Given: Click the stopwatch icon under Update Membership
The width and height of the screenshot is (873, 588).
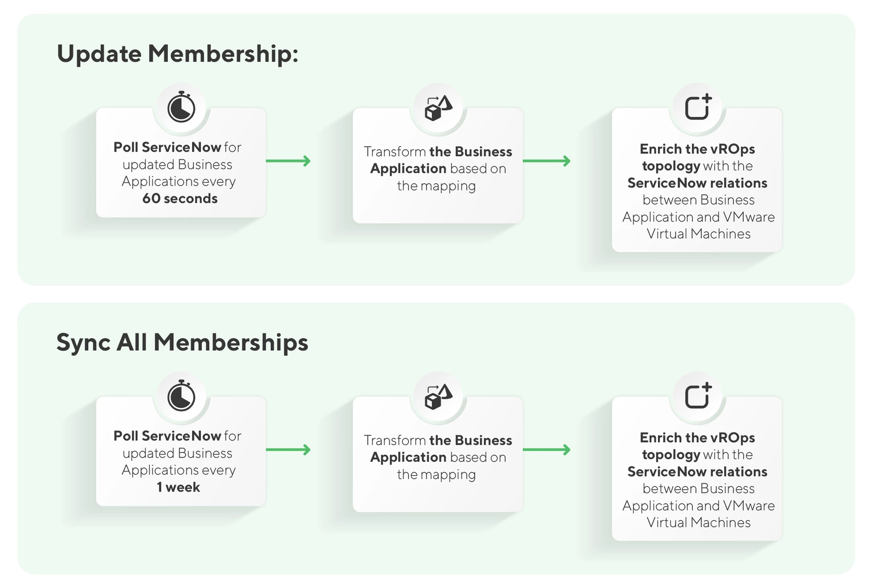Looking at the screenshot, I should (x=181, y=108).
